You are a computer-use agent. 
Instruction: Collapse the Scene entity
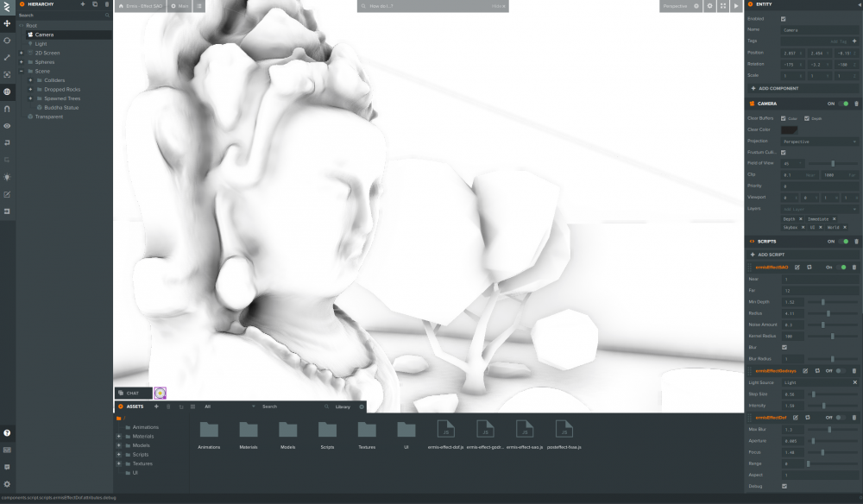22,71
